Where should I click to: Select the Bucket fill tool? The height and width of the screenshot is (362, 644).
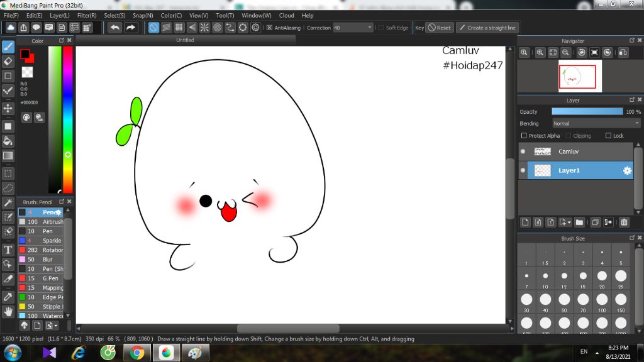tap(8, 141)
